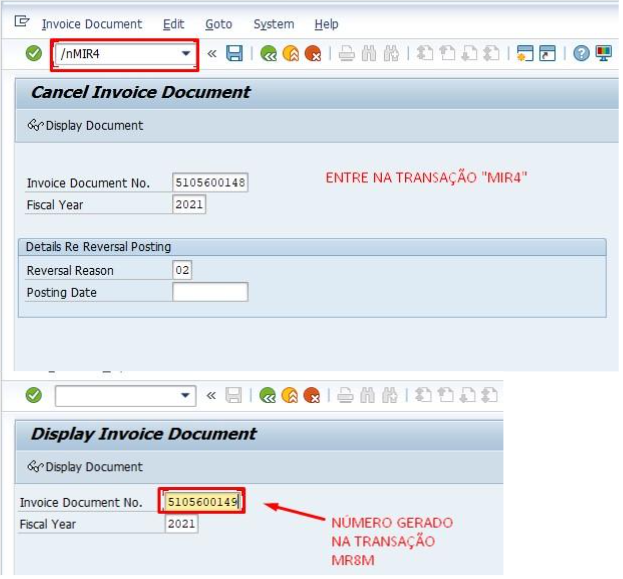623x579 pixels.
Task: Expand the /nMIR4 command field dropdown arrow
Action: [x=186, y=53]
